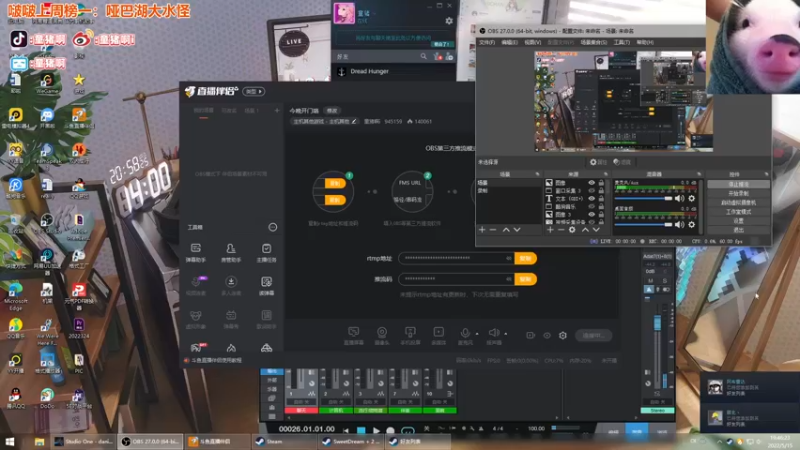Screen dimensions: 800x450
Task: Open the Douyu mode dropdown beside logo
Action: click(254, 91)
